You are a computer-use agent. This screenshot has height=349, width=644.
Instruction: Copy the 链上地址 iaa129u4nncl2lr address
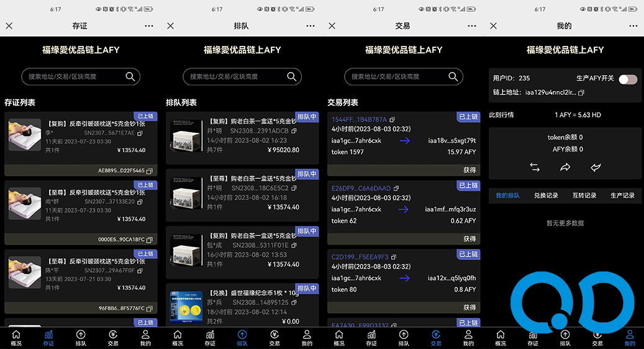pyautogui.click(x=581, y=93)
